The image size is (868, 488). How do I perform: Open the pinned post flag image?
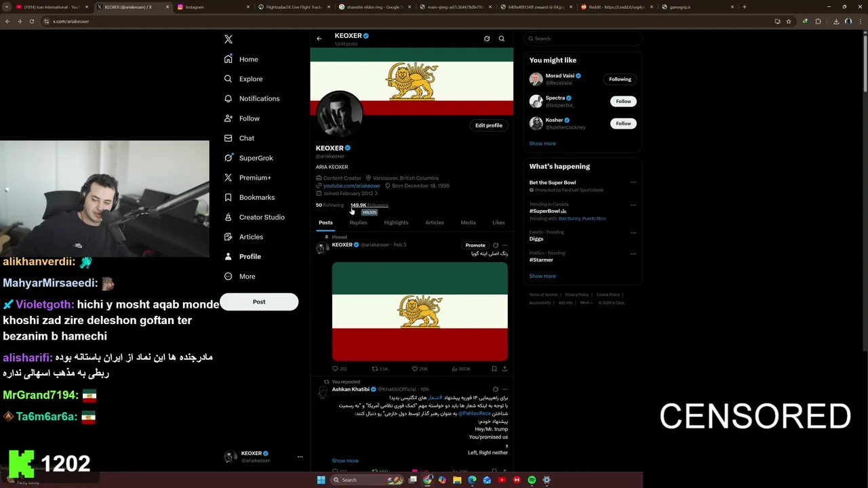point(420,312)
